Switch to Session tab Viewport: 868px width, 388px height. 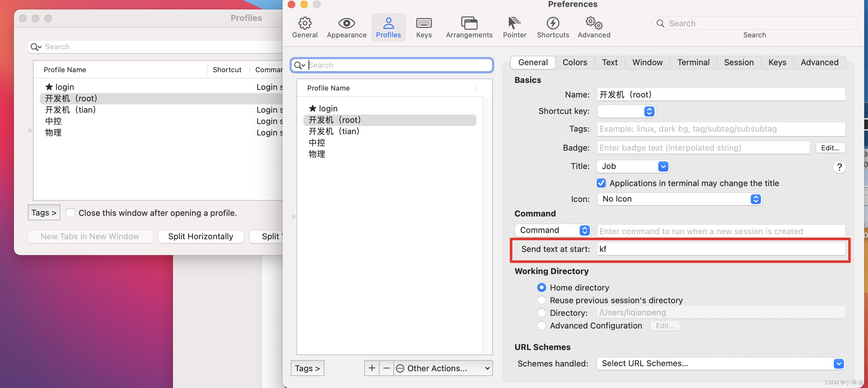739,62
